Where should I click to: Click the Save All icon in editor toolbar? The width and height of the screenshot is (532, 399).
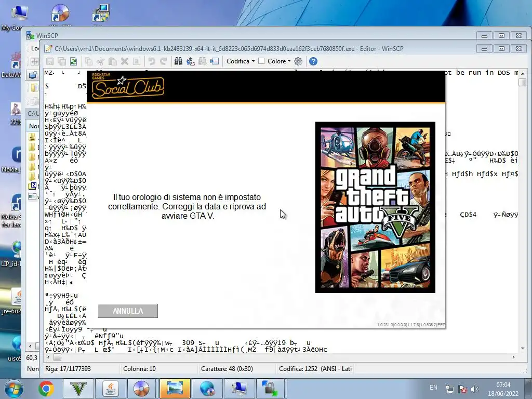(x=62, y=61)
